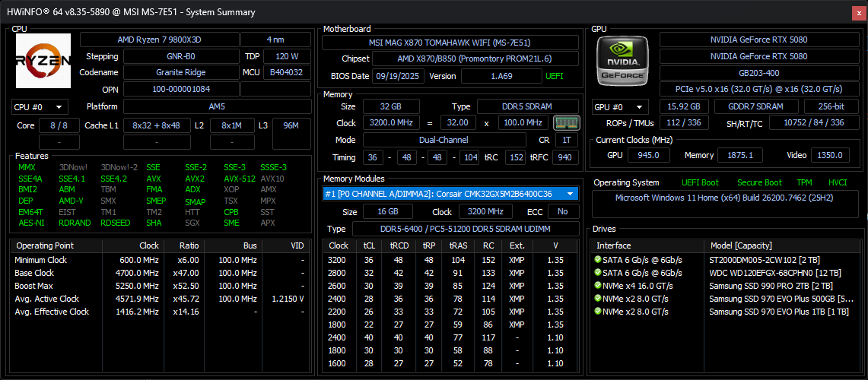
Task: Click the ECC field showing No
Action: tap(563, 211)
